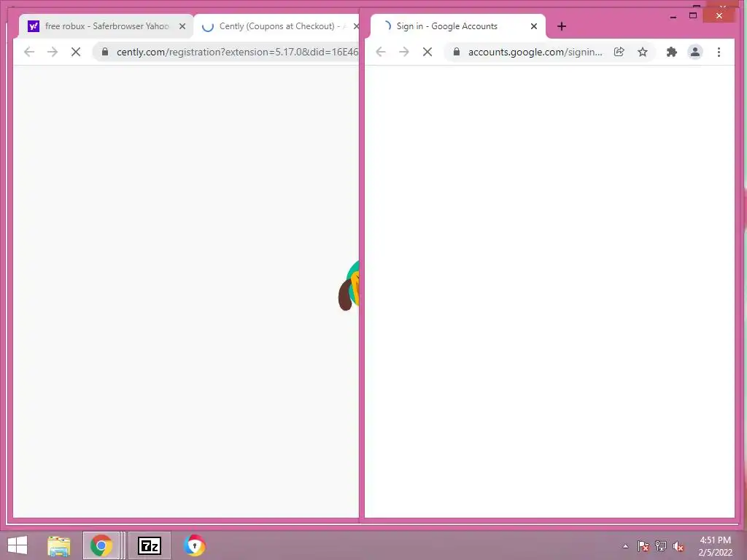Go back in the Google Accounts window

[x=381, y=52]
